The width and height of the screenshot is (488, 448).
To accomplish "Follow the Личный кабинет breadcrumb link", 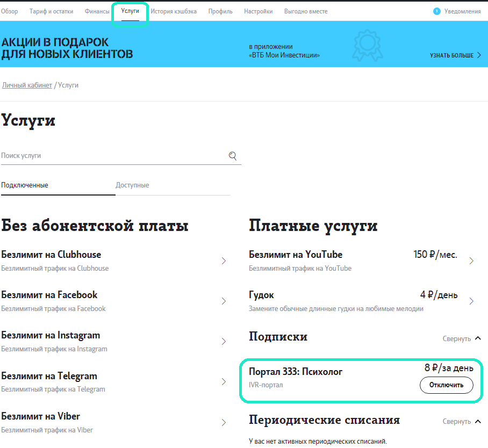I will coord(27,85).
